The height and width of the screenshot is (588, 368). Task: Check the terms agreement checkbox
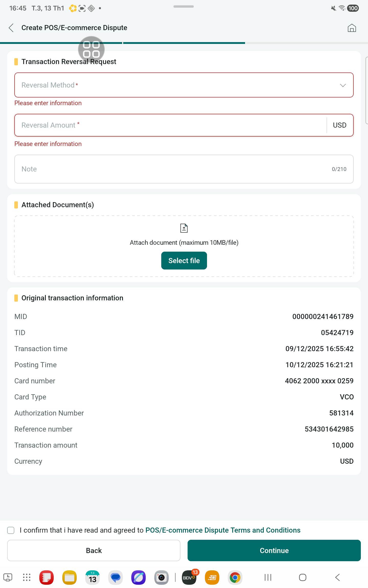11,530
